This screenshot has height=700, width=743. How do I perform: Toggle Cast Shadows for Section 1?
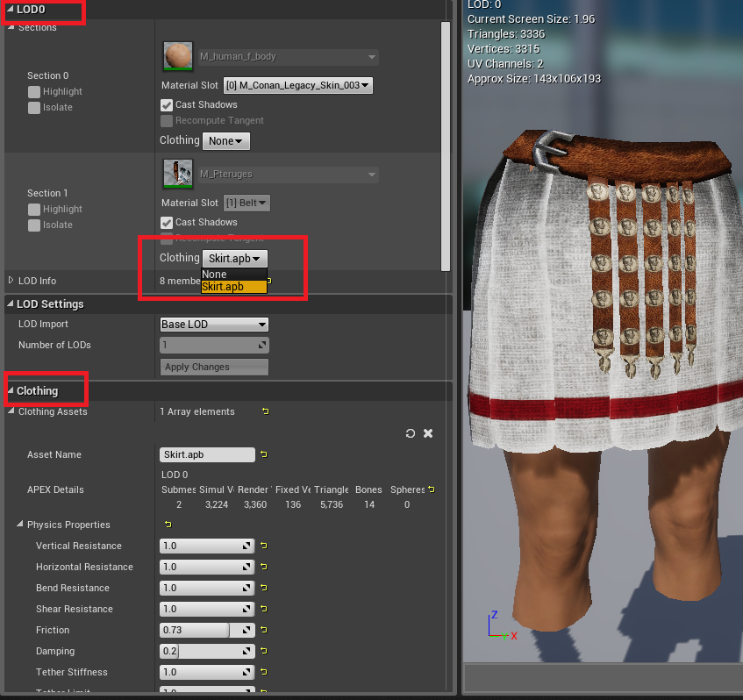coord(167,222)
